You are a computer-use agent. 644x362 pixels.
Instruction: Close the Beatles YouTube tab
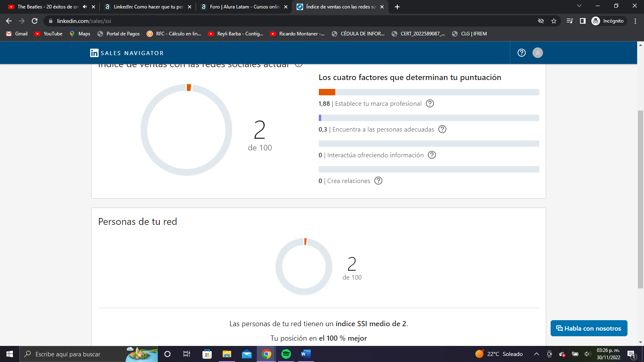point(93,7)
